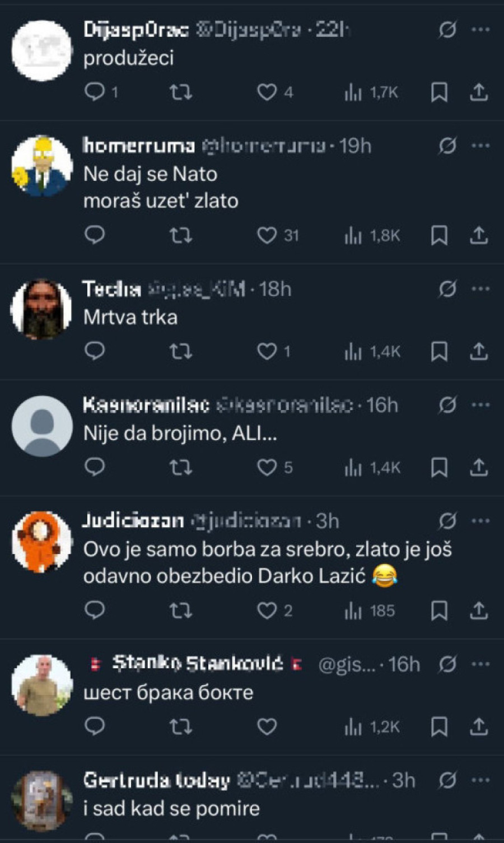Click the share icon on Techa's reply
The width and height of the screenshot is (504, 843).
480,352
